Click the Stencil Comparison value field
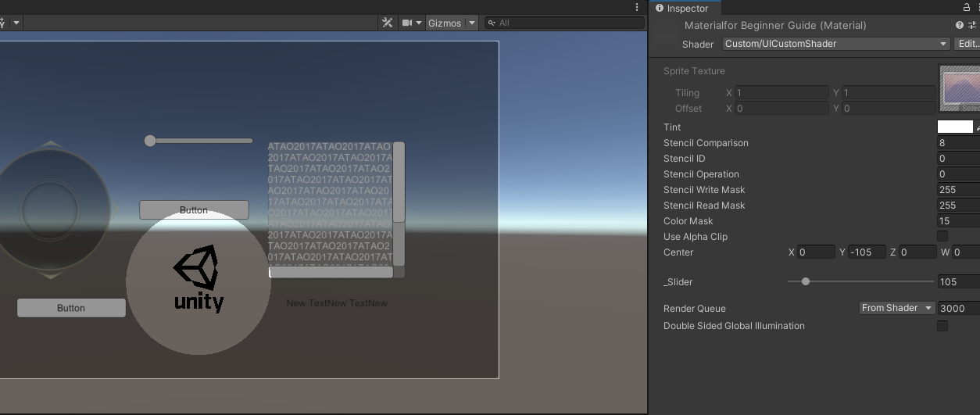980x415 pixels. coord(958,143)
